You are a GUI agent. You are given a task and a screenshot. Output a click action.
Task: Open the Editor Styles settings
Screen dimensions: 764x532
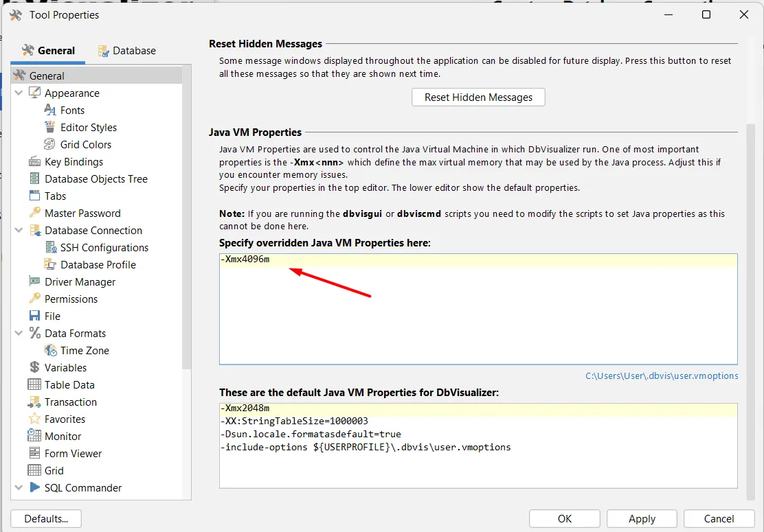pos(89,127)
